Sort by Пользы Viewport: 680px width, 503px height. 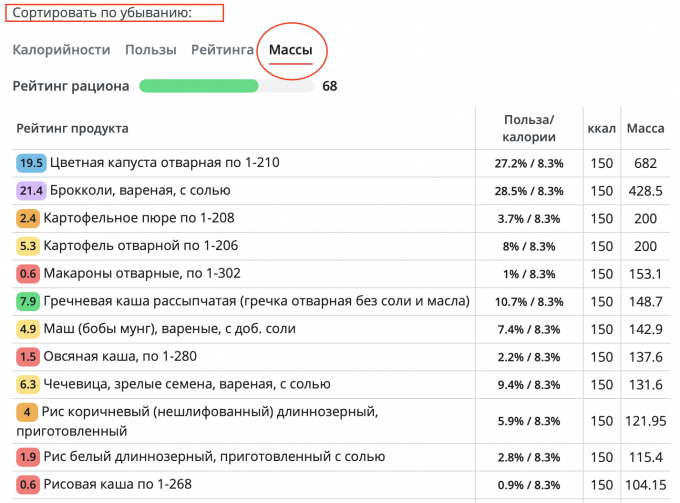(x=150, y=49)
